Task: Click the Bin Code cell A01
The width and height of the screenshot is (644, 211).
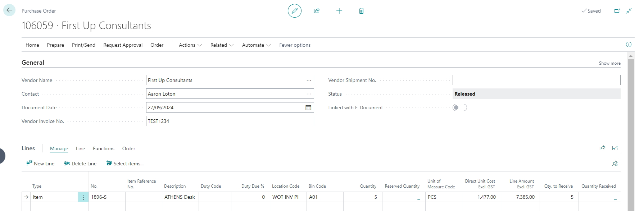Action: [325, 197]
